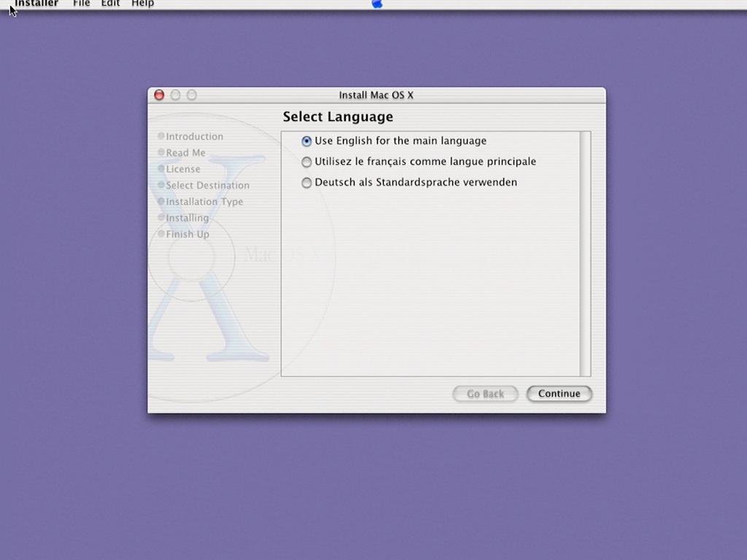Click the Installing step label
This screenshot has height=560, width=747.
(x=187, y=218)
